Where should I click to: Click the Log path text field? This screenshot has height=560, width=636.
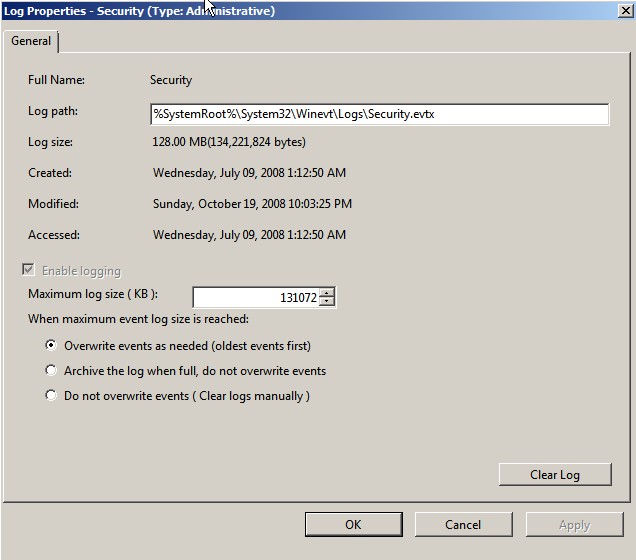pos(378,114)
